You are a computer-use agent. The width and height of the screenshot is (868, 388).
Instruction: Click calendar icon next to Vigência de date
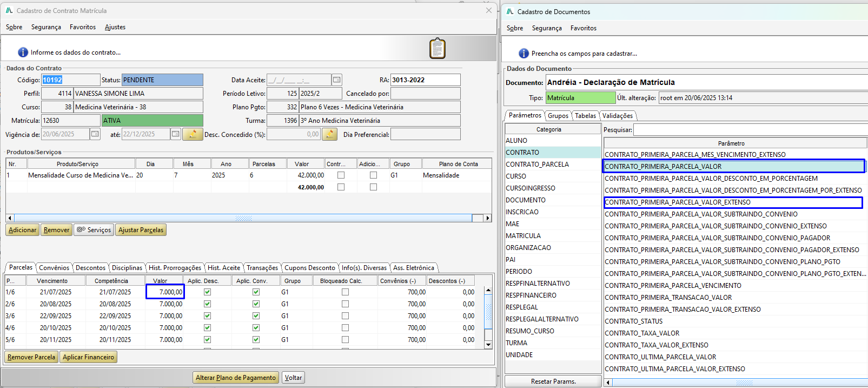coord(95,134)
